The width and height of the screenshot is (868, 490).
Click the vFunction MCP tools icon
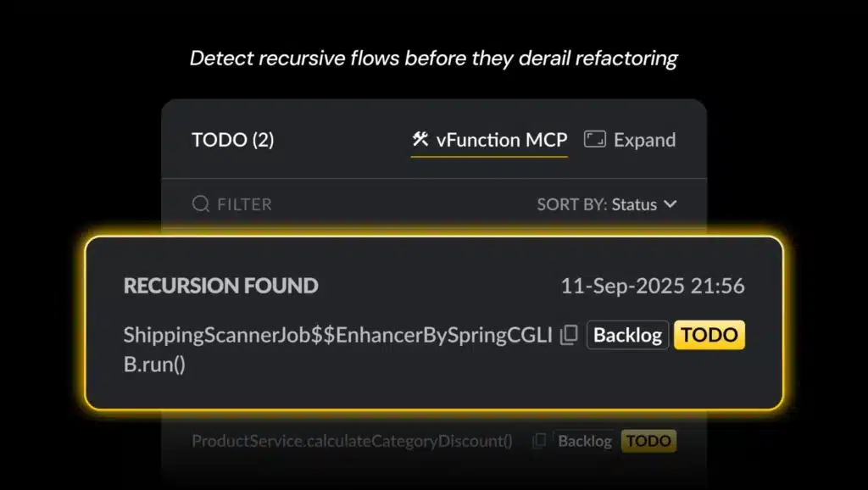pyautogui.click(x=420, y=139)
